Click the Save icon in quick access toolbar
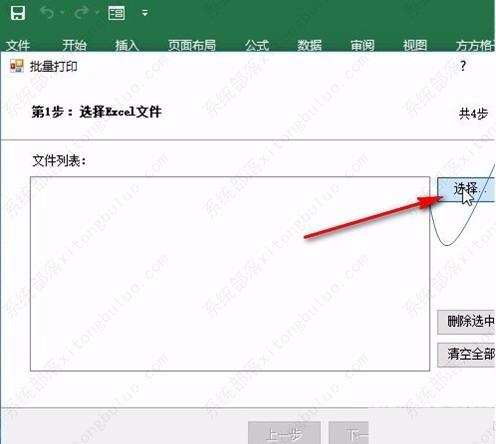 [18, 13]
